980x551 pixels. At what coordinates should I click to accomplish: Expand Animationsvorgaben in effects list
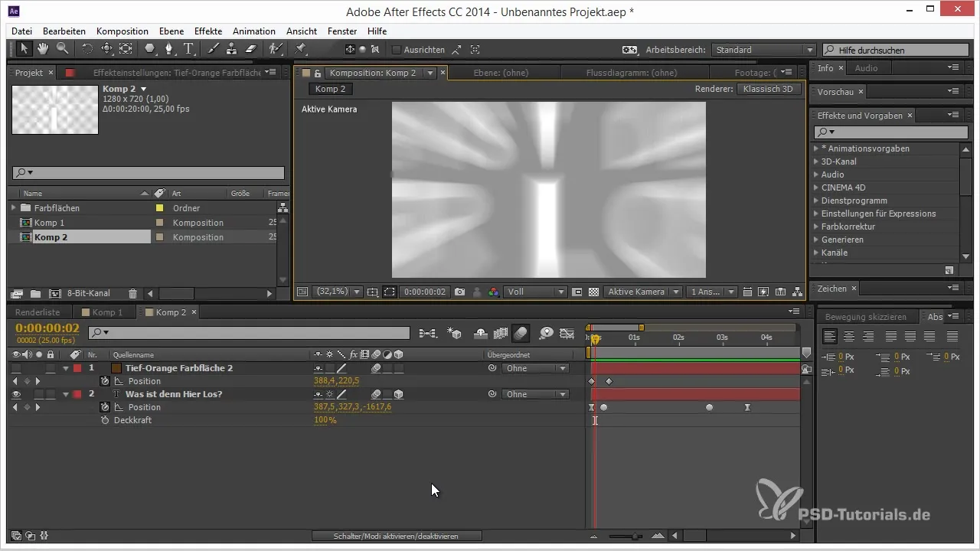pos(816,148)
